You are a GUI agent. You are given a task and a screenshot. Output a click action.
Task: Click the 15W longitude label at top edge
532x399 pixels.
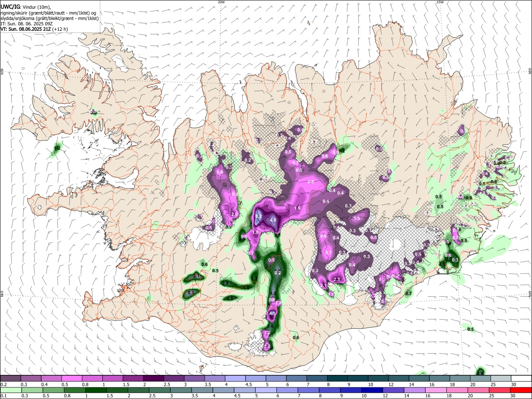(440, 2)
